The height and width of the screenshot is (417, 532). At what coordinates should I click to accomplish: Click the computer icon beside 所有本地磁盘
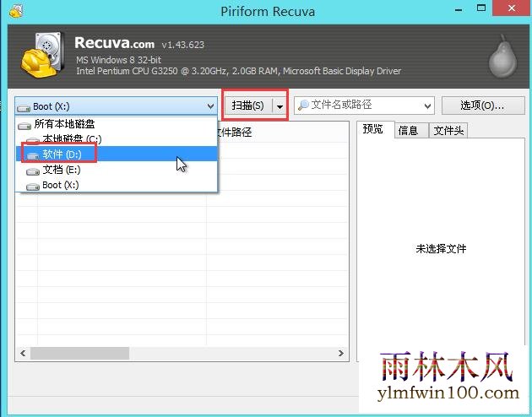click(24, 124)
